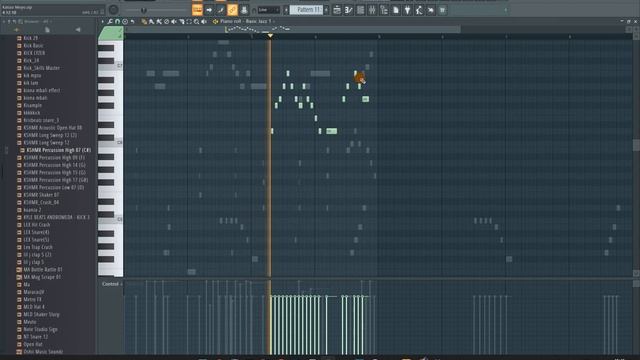Click the undo arrow icon in piano roll toolbar
Screen dimensions: 640x360
point(133,22)
